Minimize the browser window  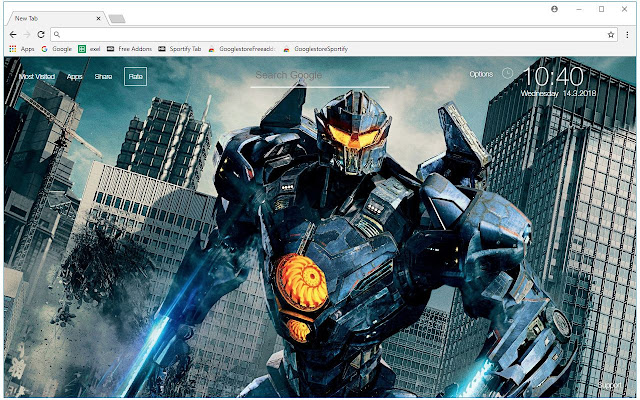click(x=579, y=9)
